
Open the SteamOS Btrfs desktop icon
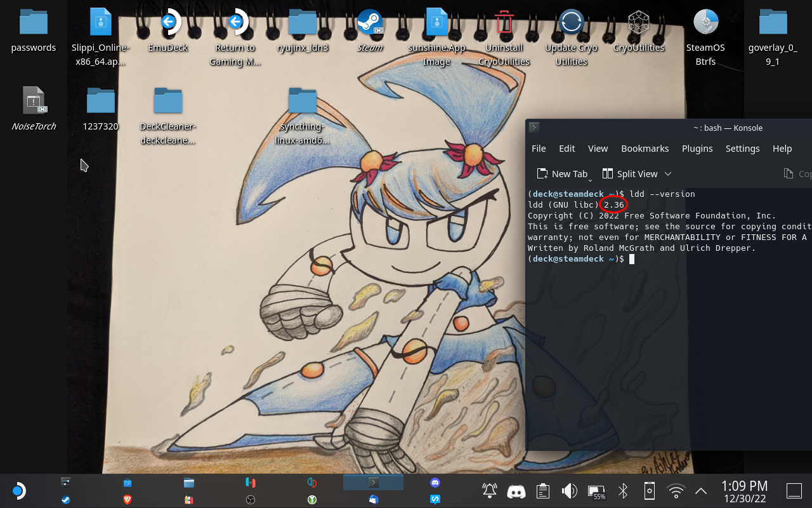(705, 37)
